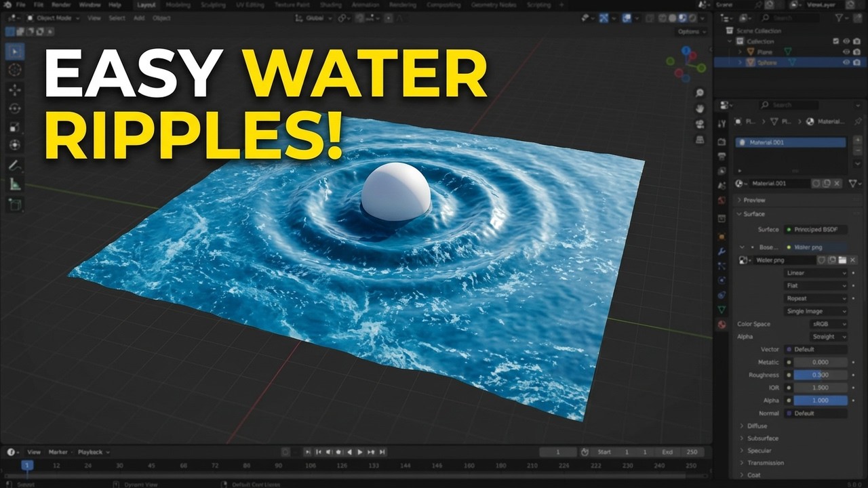Image resolution: width=868 pixels, height=488 pixels.
Task: Open the Material properties tab icon
Action: [x=722, y=325]
